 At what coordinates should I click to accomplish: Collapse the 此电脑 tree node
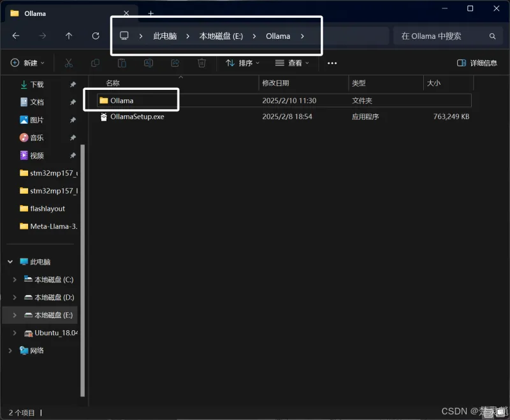(x=10, y=262)
